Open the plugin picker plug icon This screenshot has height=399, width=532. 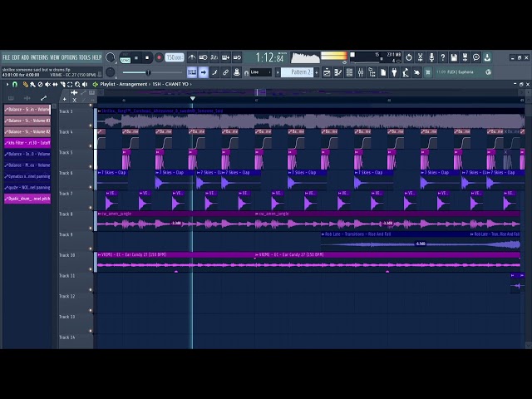pyautogui.click(x=394, y=72)
